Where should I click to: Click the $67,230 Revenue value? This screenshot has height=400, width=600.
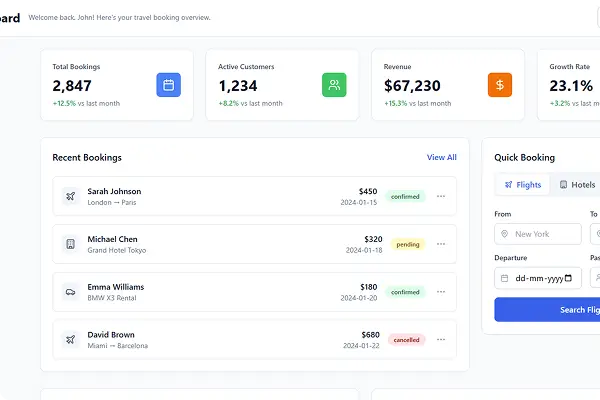tap(412, 86)
